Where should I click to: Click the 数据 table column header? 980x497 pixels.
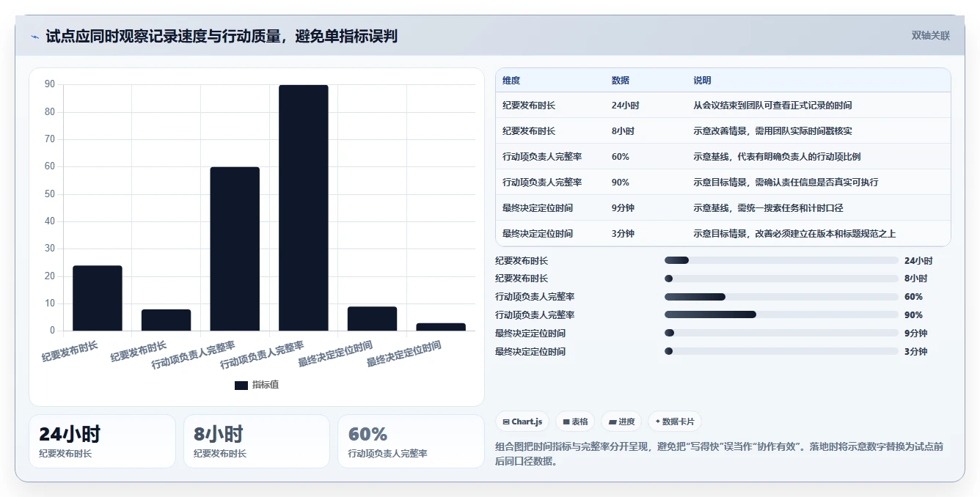[x=621, y=81]
